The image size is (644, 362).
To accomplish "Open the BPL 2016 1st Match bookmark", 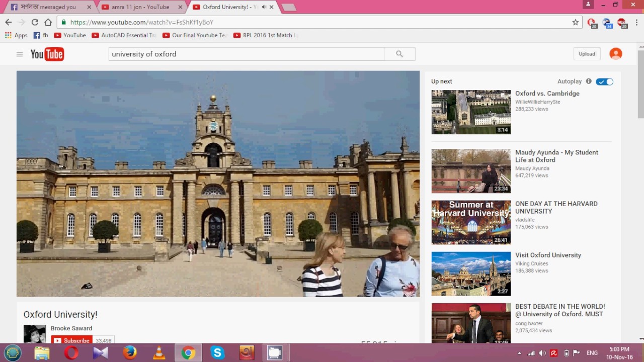I will [266, 35].
